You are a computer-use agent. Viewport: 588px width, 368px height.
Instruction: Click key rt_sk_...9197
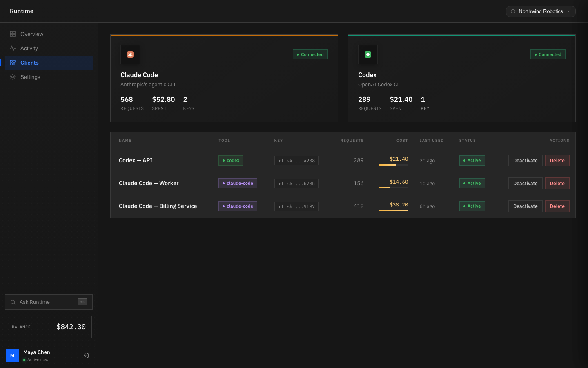pyautogui.click(x=296, y=206)
